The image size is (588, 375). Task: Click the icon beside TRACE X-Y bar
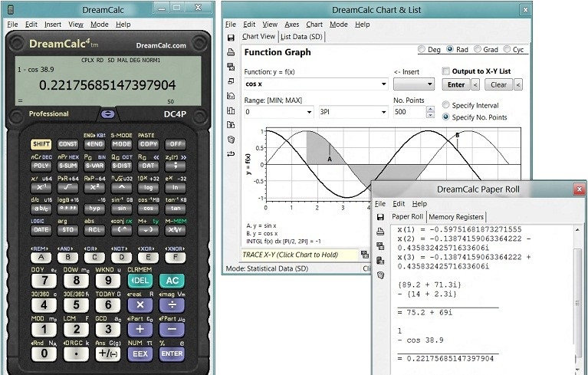pos(364,255)
